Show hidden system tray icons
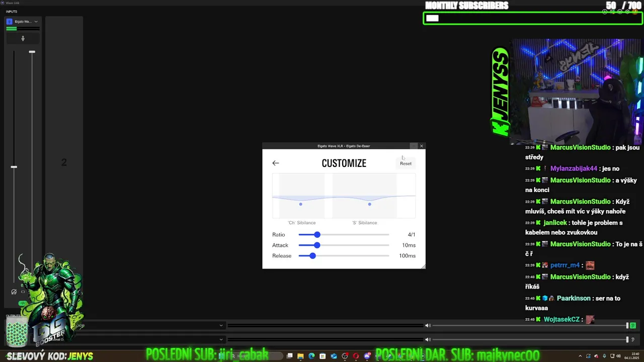Image resolution: width=644 pixels, height=362 pixels. [580, 356]
